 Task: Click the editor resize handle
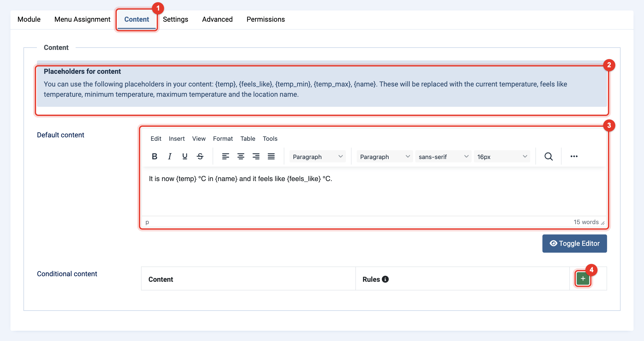click(x=603, y=223)
